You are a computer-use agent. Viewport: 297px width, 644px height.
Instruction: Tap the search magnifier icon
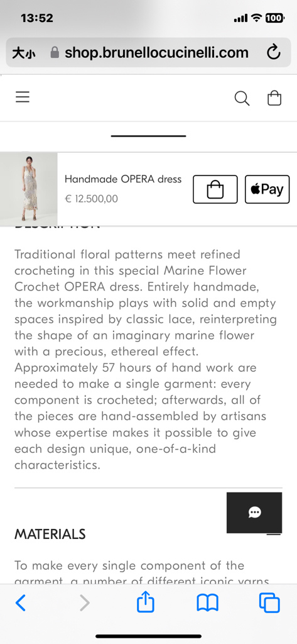click(x=242, y=99)
